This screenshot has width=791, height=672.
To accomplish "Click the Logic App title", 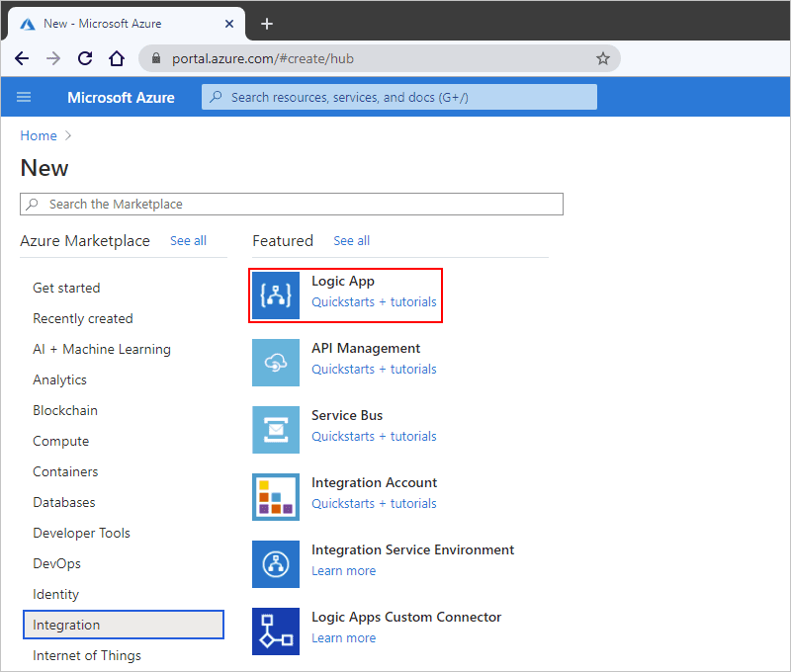I will click(x=343, y=282).
